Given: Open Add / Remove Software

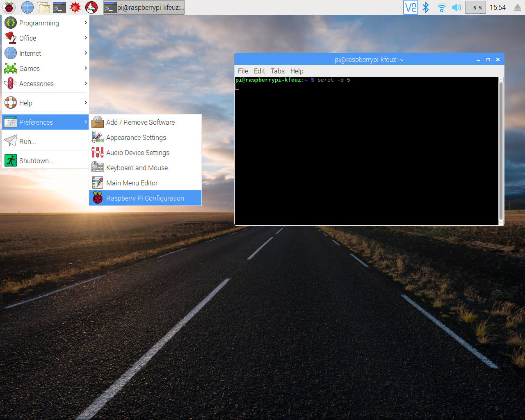Looking at the screenshot, I should (x=145, y=122).
